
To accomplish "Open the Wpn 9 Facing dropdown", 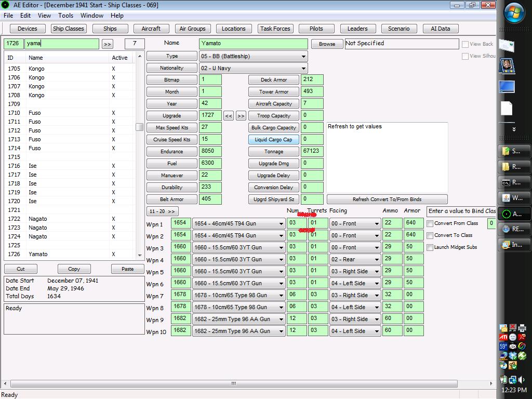I will [x=355, y=319].
